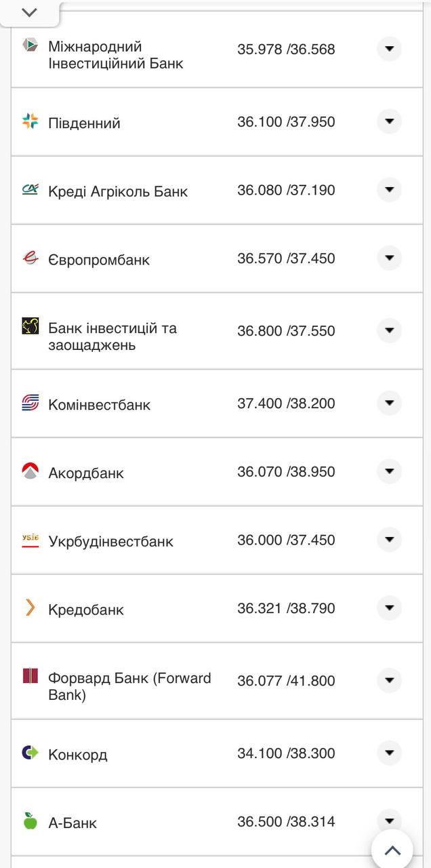Image resolution: width=431 pixels, height=868 pixels.
Task: Click the Міжнародний Інвестиційний Банк logo
Action: click(30, 44)
